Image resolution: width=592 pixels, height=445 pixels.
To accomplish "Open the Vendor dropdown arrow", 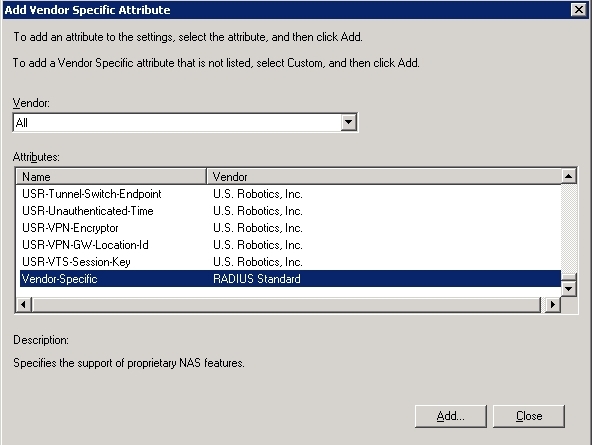I will coord(348,122).
